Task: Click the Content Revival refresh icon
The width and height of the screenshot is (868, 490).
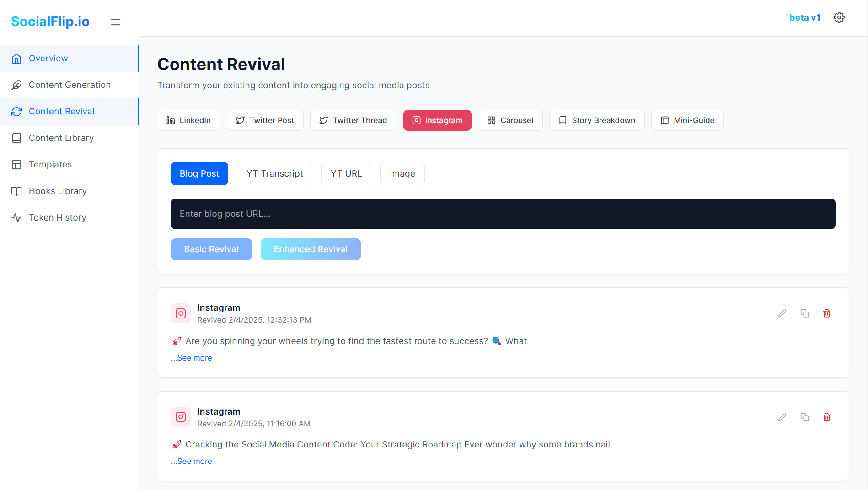Action: [x=16, y=112]
